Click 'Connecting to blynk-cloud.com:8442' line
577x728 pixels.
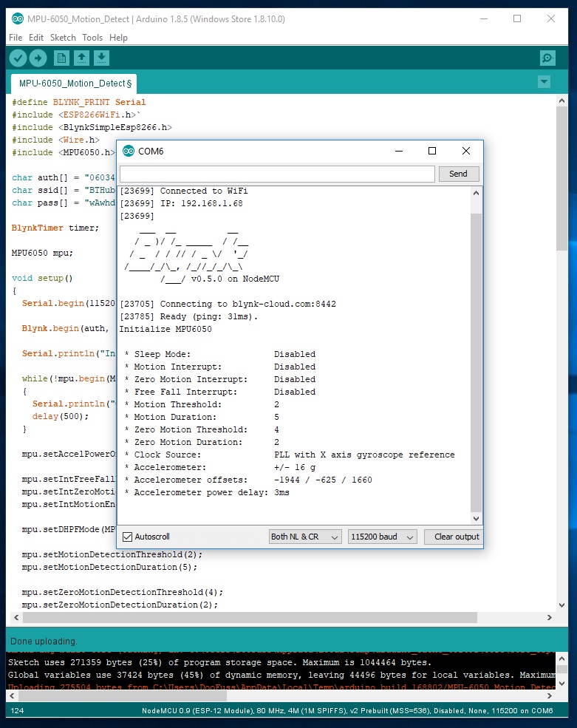(228, 304)
